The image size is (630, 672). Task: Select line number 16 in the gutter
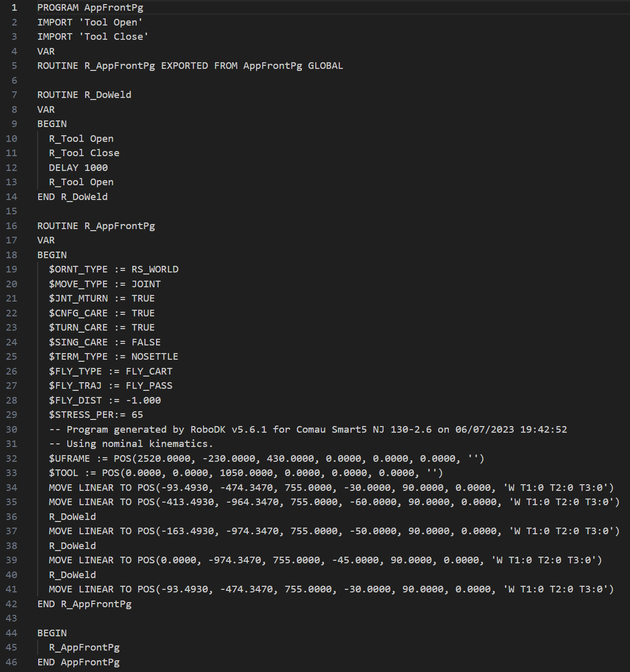(12, 226)
